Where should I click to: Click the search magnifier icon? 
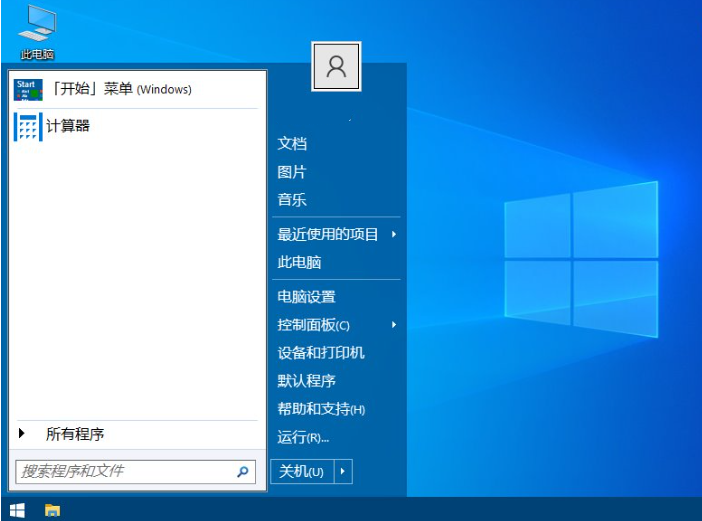(x=243, y=471)
